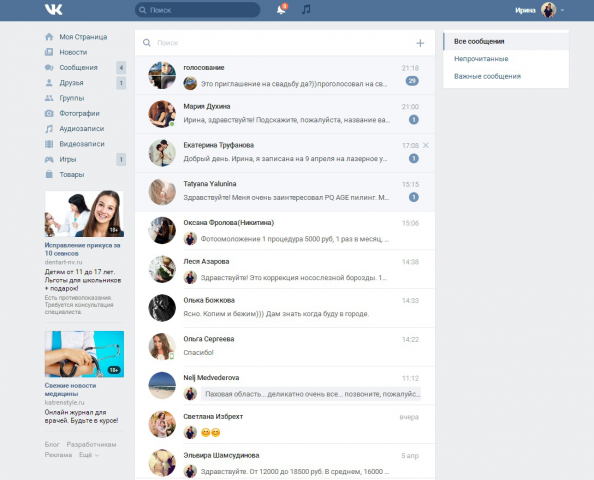
Task: Open Товары in the sidebar
Action: [x=72, y=175]
